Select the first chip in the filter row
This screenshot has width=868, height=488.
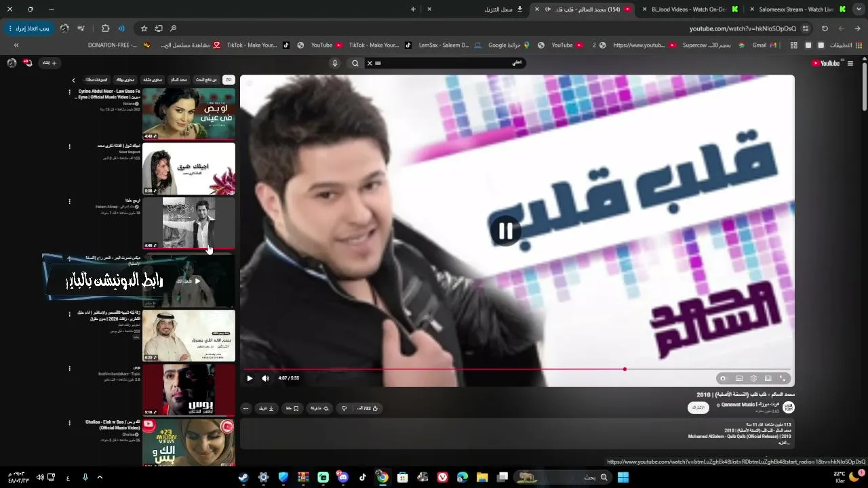point(229,80)
